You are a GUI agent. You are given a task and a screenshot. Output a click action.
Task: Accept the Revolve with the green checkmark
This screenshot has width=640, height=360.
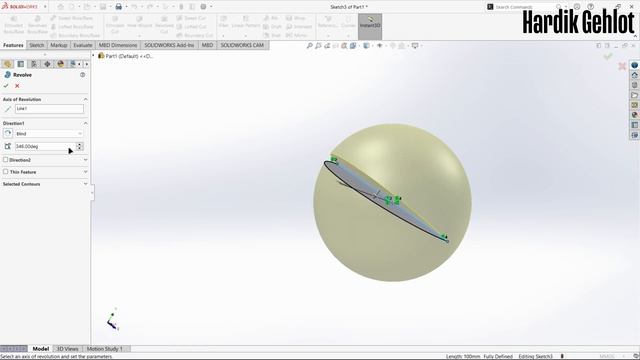point(6,86)
